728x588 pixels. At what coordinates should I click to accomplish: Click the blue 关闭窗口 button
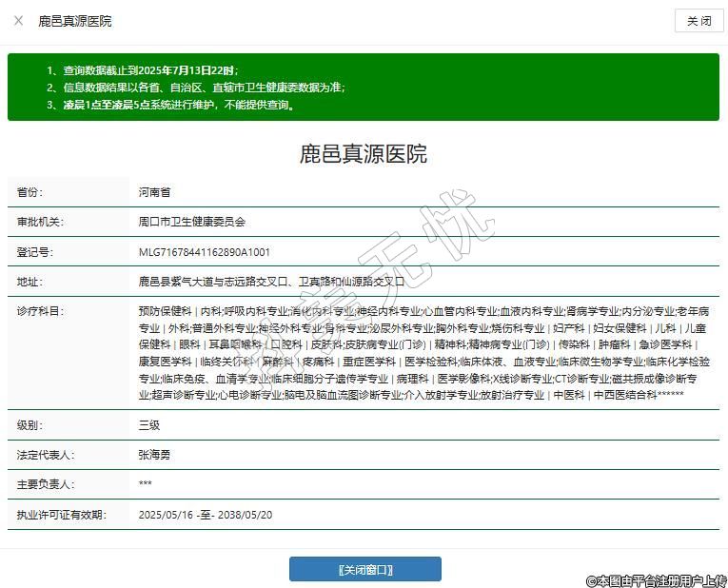tap(364, 569)
